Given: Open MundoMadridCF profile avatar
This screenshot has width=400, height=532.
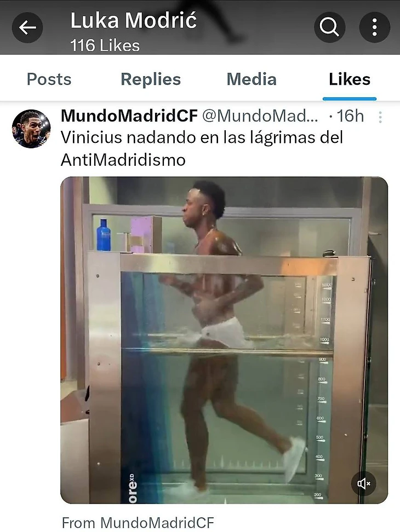Looking at the screenshot, I should pos(31,129).
